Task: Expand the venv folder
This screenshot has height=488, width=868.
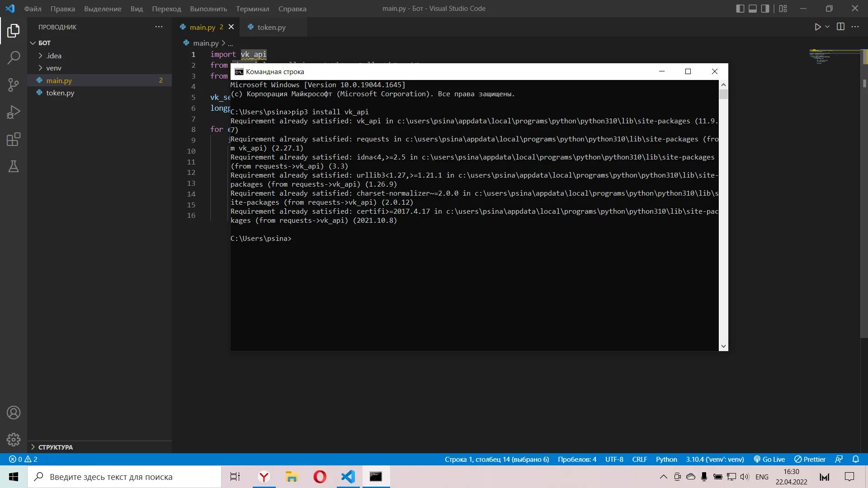Action: pos(53,68)
